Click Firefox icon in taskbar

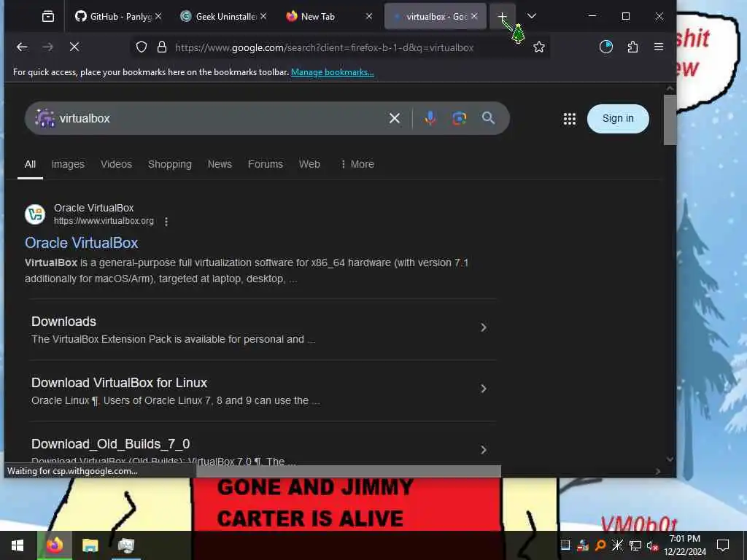click(54, 545)
